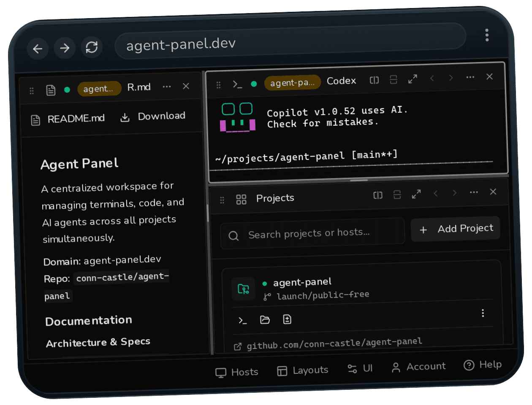Download the README file
Viewport: 532px width, 405px height.
pyautogui.click(x=153, y=116)
